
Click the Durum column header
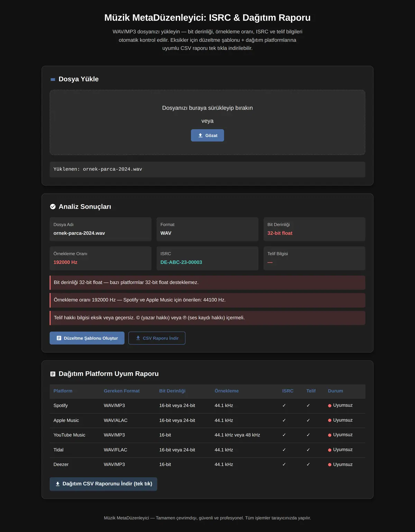335,391
